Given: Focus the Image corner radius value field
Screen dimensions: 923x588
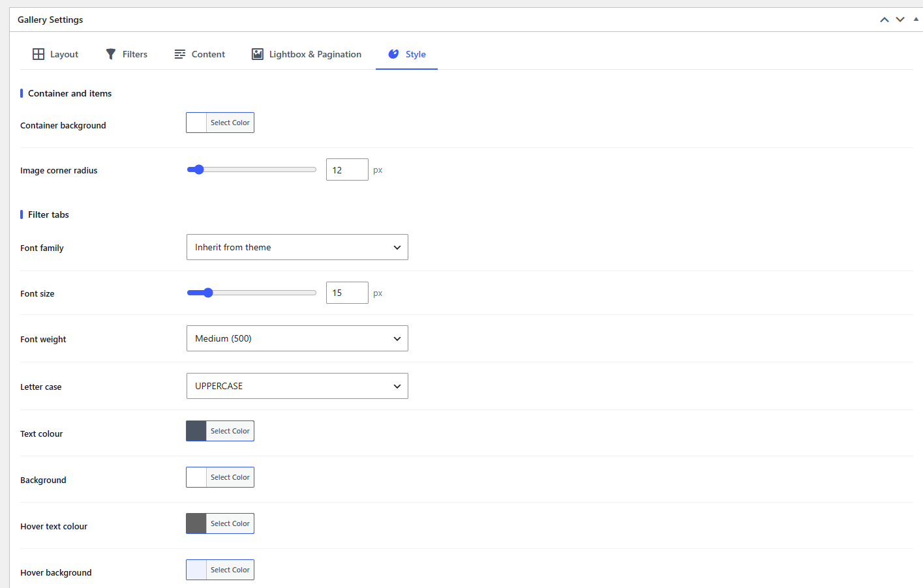Looking at the screenshot, I should coord(347,169).
